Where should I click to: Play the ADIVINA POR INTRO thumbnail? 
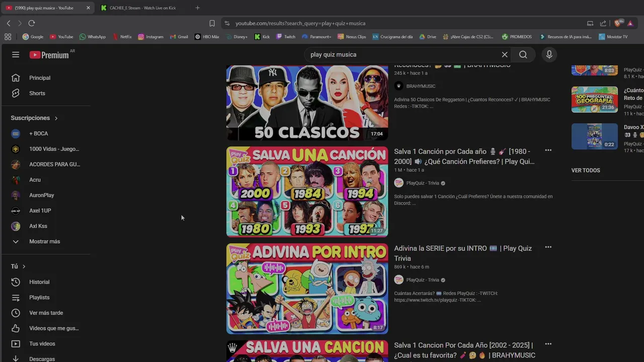(307, 289)
